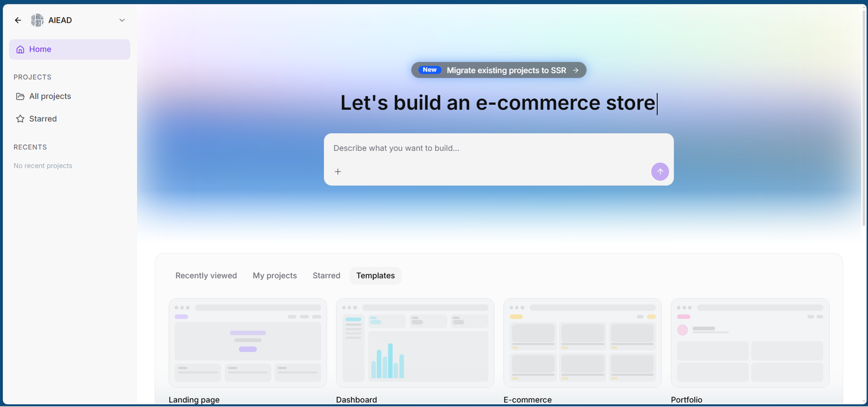Click the purple send arrow button
Viewport: 868px width, 407px height.
[660, 172]
